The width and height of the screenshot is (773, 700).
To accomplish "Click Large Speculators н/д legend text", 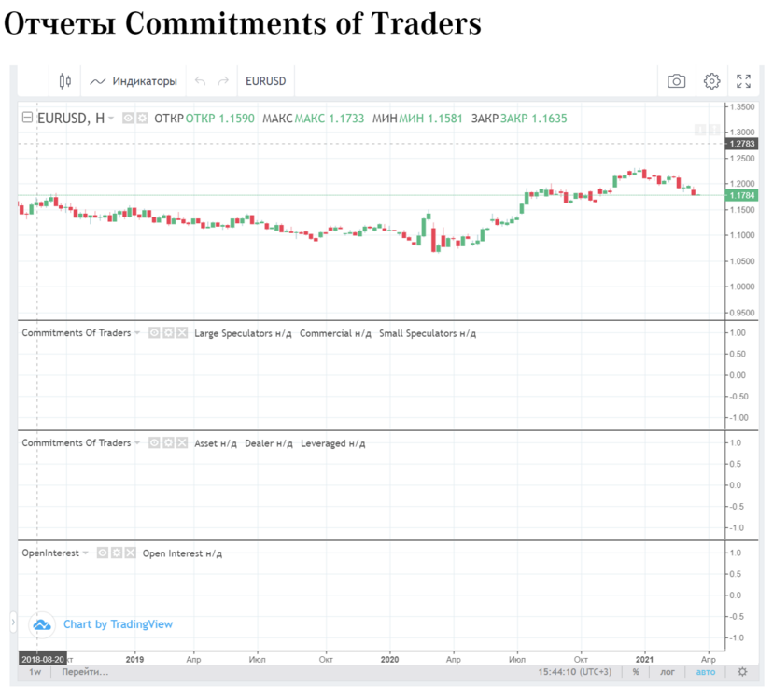I will click(243, 333).
